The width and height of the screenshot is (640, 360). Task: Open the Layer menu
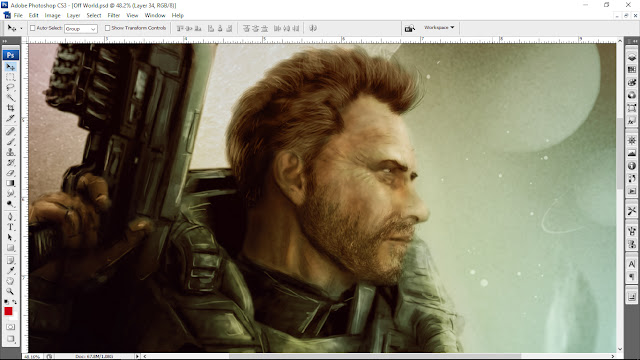point(73,16)
